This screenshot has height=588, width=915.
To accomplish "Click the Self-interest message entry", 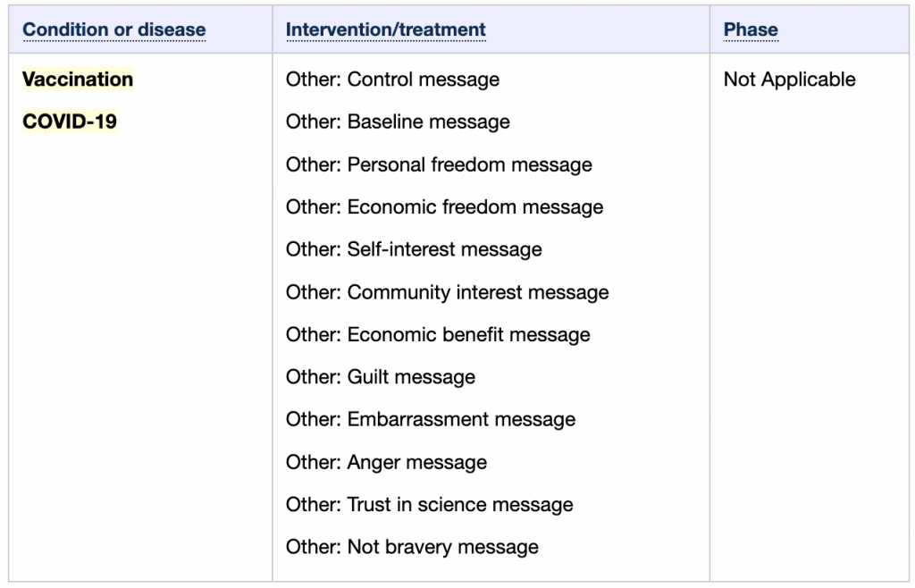I will click(x=414, y=249).
